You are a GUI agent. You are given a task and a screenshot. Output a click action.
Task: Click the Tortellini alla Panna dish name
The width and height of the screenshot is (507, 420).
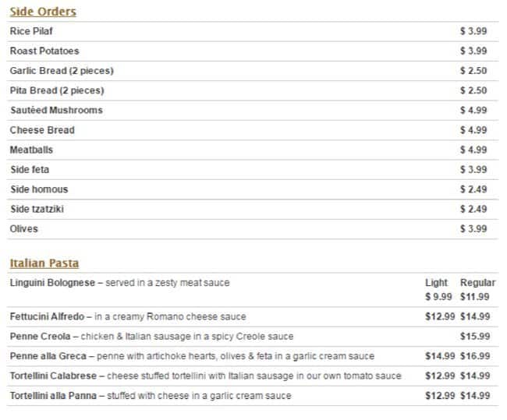[x=53, y=396]
